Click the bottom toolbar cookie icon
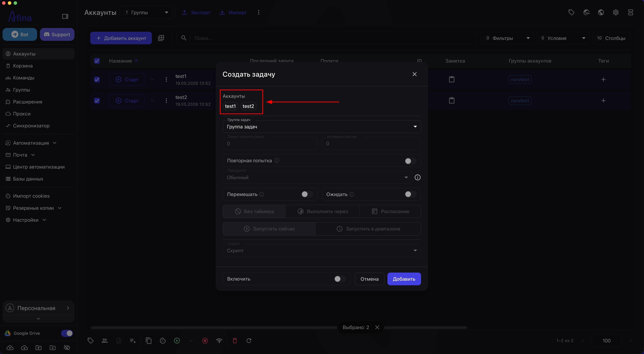Screen dimensions: 644x354 tap(163, 340)
